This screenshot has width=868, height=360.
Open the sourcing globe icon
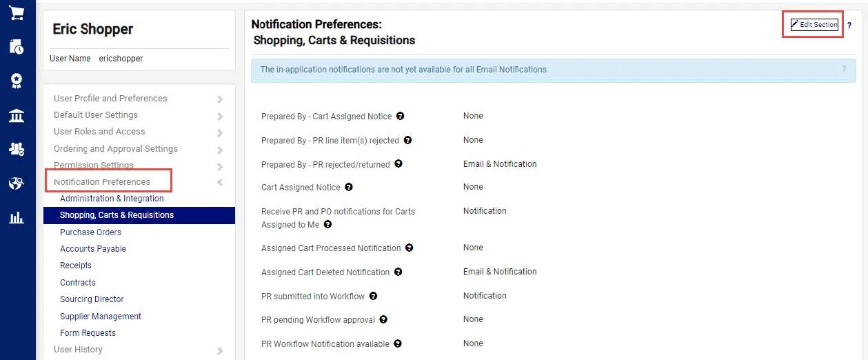click(x=17, y=183)
